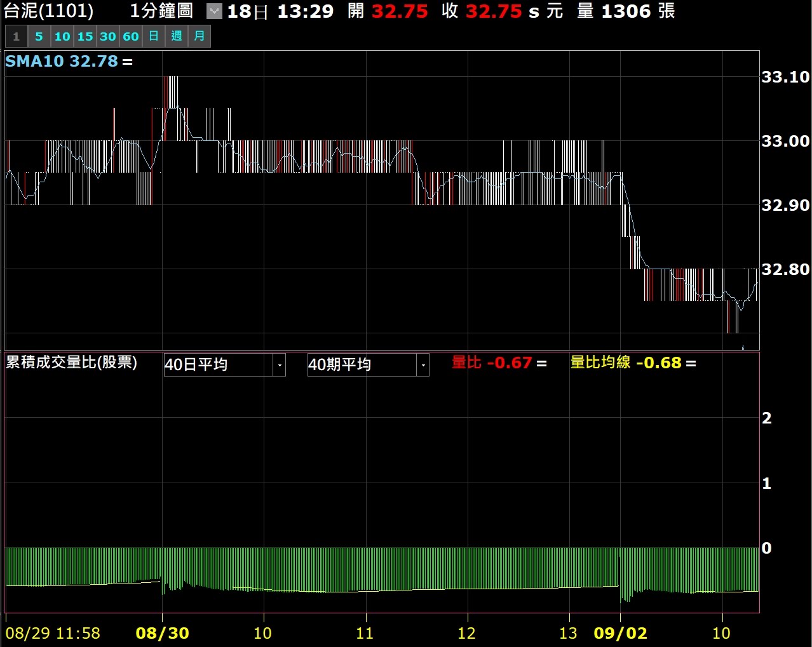Select the 1-minute timeframe button
This screenshot has width=812, height=647.
pos(17,37)
